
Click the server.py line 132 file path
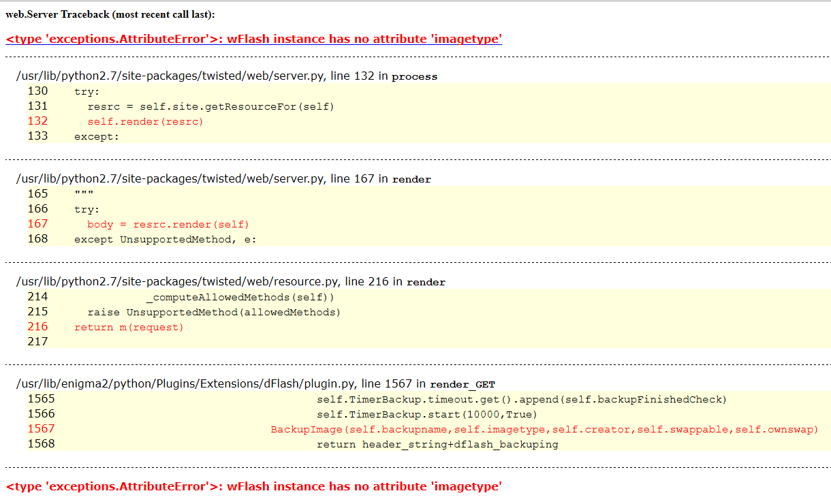(172, 76)
